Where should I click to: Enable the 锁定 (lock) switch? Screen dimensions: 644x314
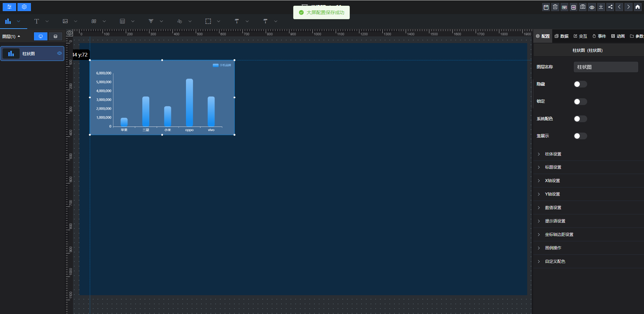[580, 102]
